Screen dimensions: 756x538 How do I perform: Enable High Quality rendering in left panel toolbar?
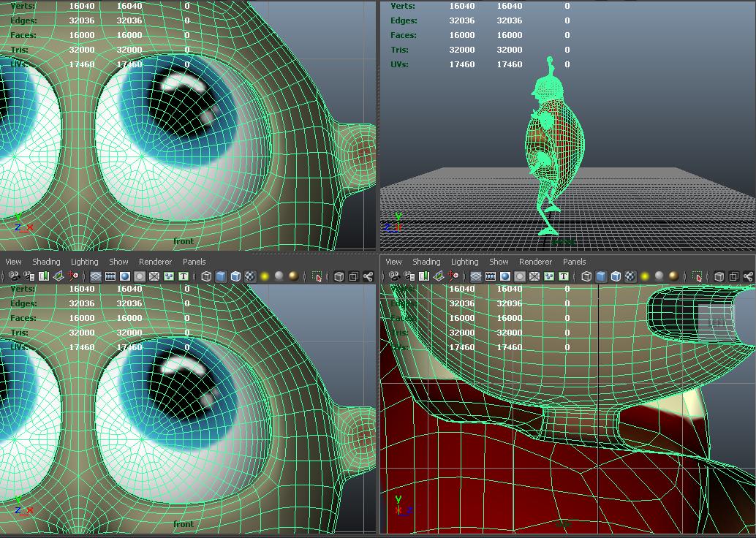tap(293, 276)
